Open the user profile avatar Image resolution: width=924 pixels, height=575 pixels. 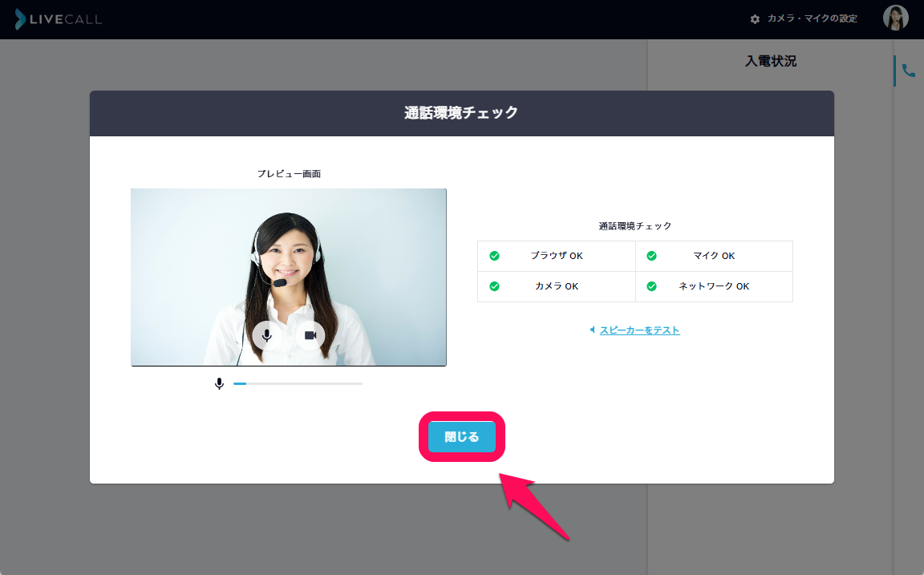(x=895, y=18)
